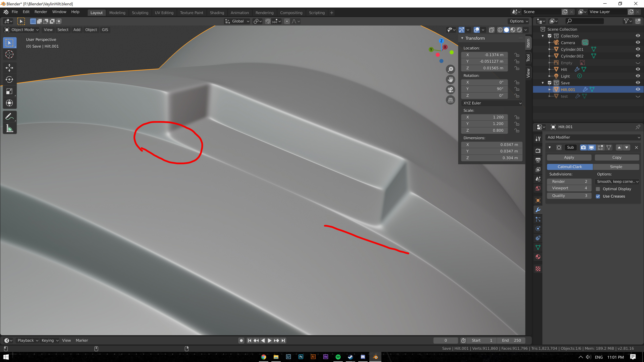
Task: Enable Optimal Display checkbox in modifier
Action: pyautogui.click(x=598, y=189)
